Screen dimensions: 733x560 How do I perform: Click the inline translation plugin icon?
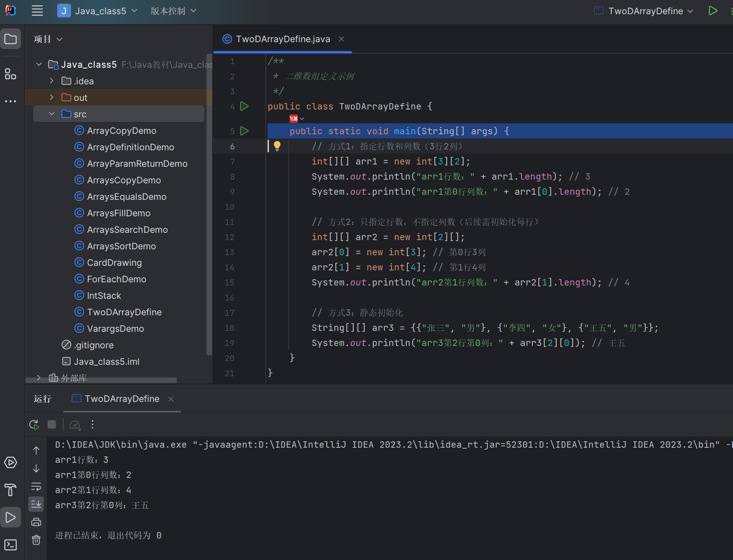tap(294, 119)
